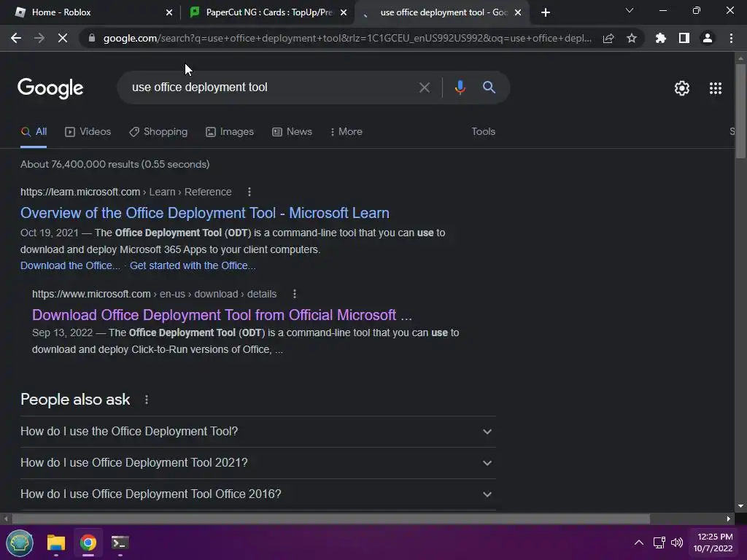Bookmark this page with the star icon
Viewport: 747px width, 560px height.
[632, 38]
